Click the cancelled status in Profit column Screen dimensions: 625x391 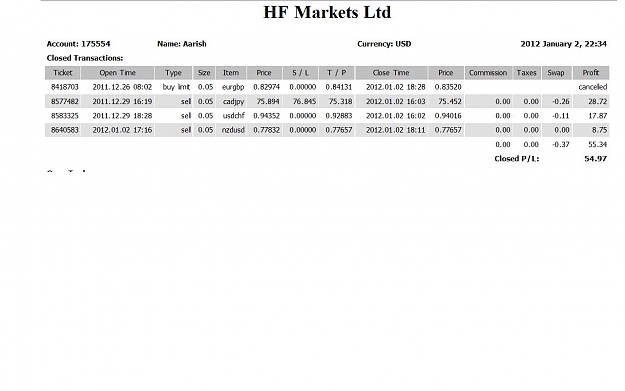point(593,87)
